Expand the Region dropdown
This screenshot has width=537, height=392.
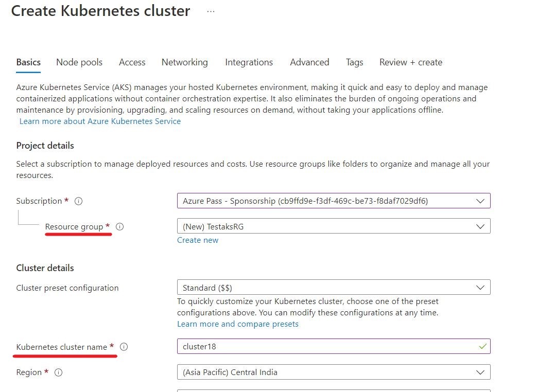pyautogui.click(x=480, y=371)
